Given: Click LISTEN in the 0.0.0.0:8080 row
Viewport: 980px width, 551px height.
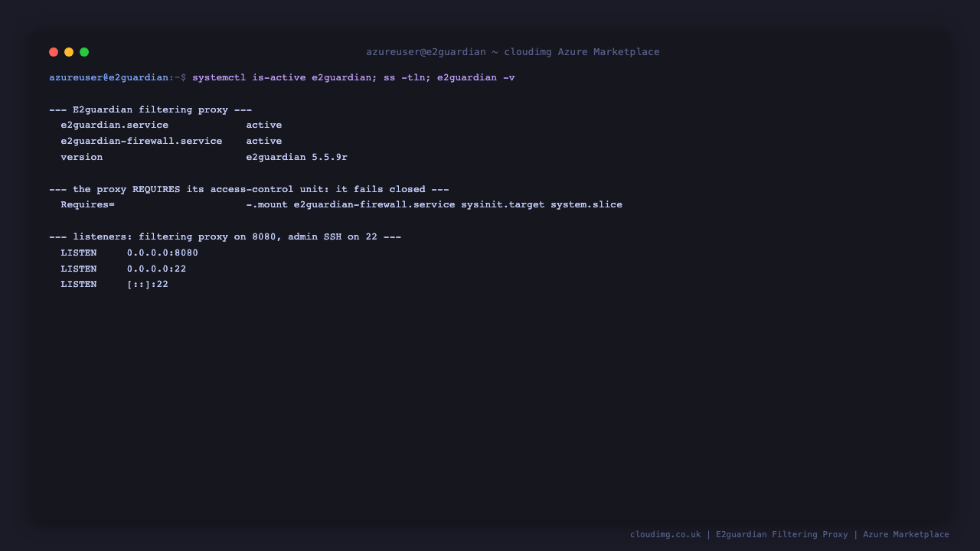Looking at the screenshot, I should (79, 253).
